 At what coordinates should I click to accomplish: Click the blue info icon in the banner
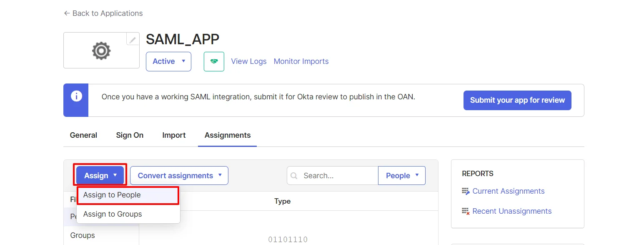pyautogui.click(x=76, y=96)
